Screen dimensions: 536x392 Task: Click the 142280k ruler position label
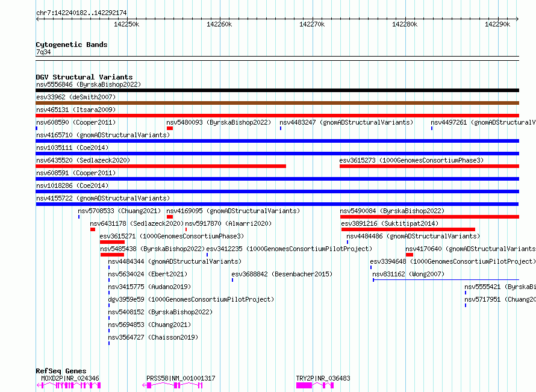405,24
